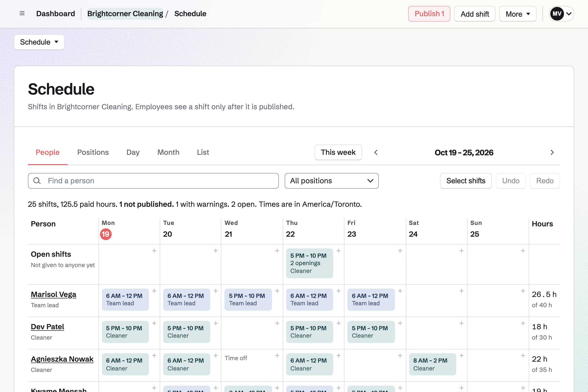Switch to the List view tab

203,152
